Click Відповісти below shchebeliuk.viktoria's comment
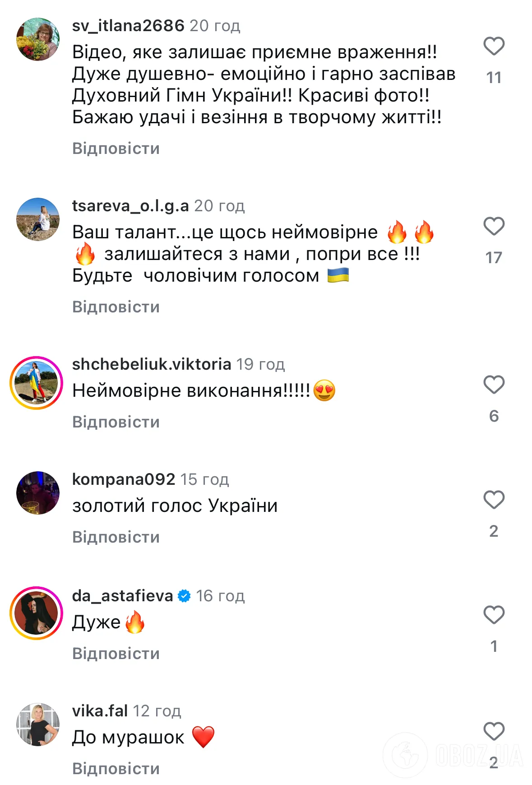This screenshot has height=785, width=532. click(116, 422)
